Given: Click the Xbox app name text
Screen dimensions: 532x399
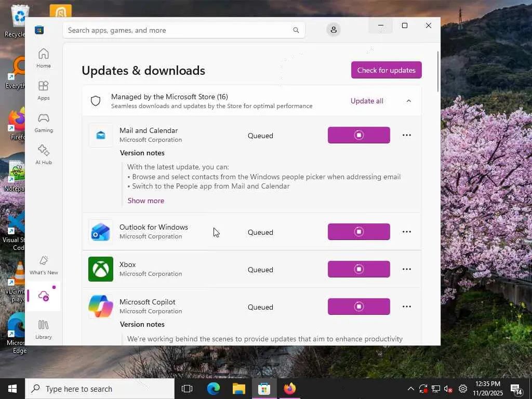Looking at the screenshot, I should 128,264.
